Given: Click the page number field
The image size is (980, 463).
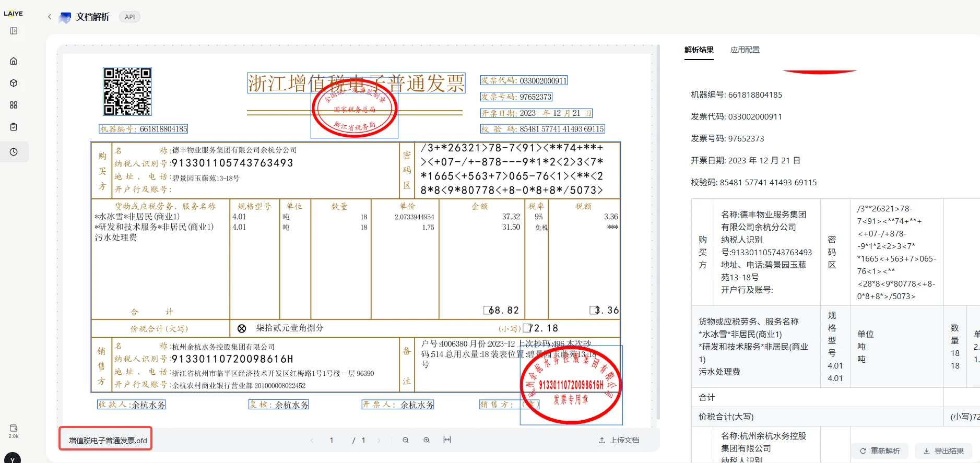Looking at the screenshot, I should click(332, 440).
